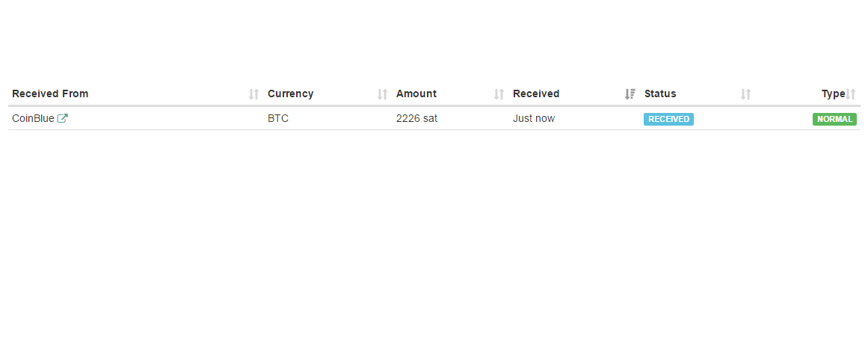Open the external link icon next to CoinBlue

click(63, 118)
